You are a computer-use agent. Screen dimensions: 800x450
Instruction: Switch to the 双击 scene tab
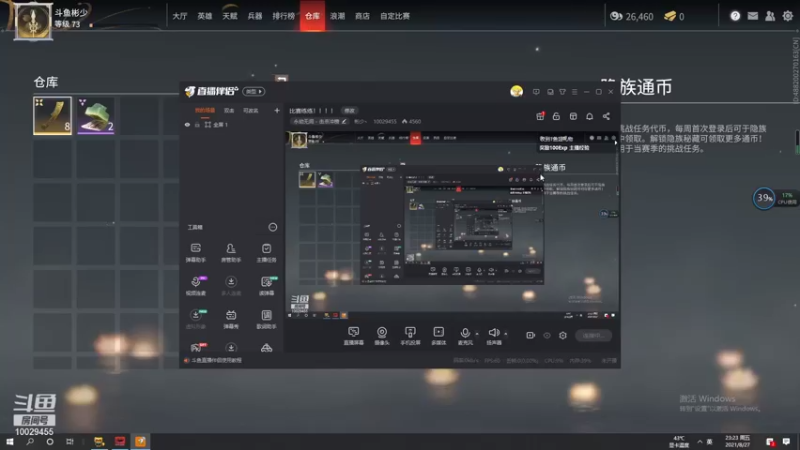(229, 110)
